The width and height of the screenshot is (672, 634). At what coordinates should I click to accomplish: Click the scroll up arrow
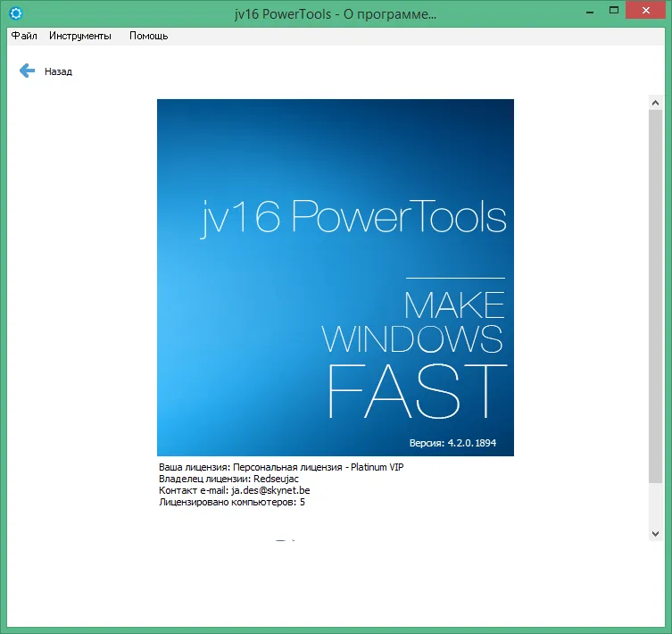(655, 103)
